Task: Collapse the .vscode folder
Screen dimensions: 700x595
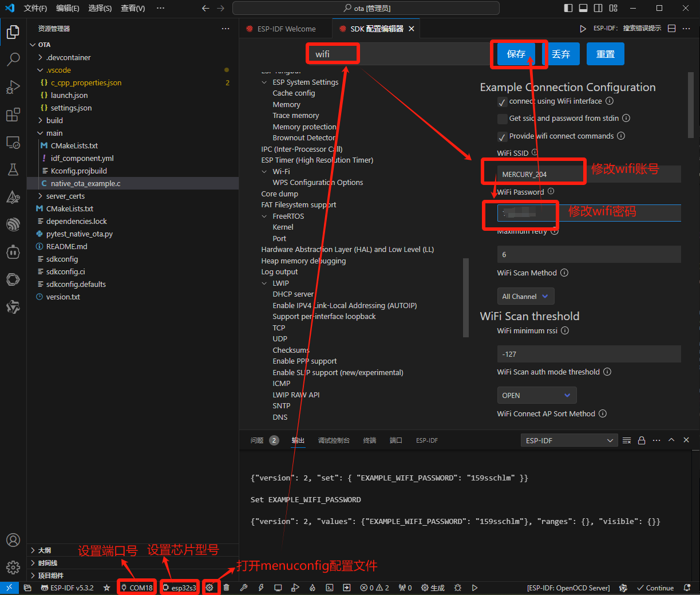Action: pos(58,70)
